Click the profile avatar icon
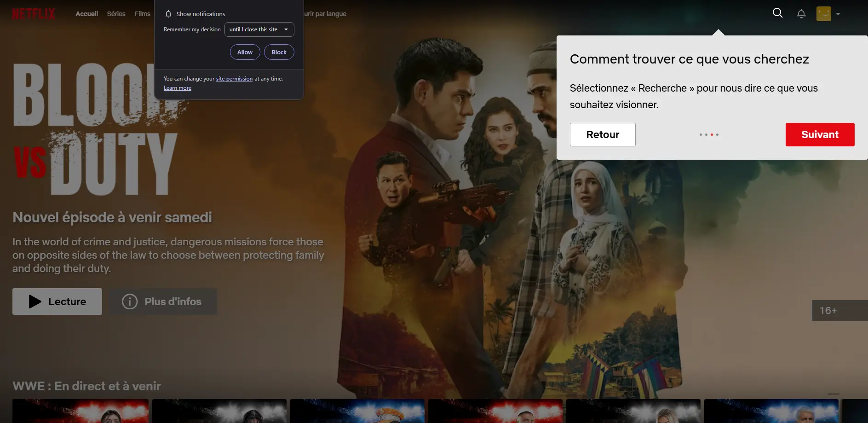Screen dimensions: 868x423 [x=823, y=14]
